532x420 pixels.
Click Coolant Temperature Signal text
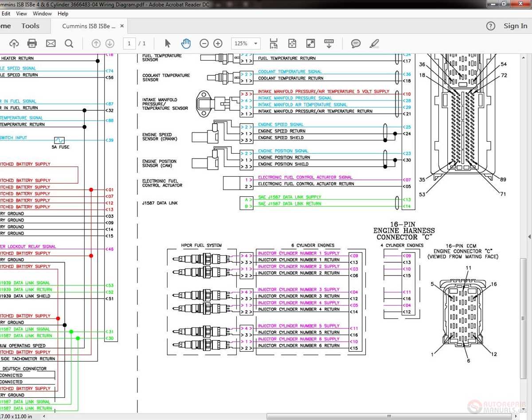coord(290,72)
